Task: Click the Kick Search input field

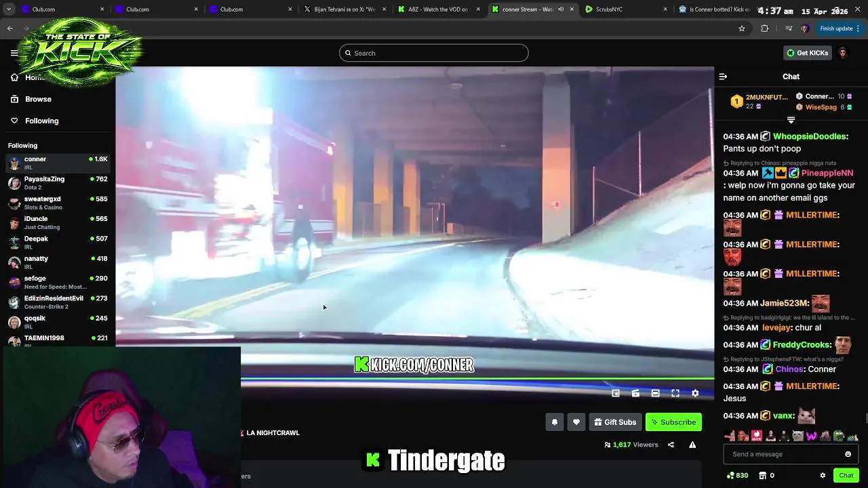Action: (x=434, y=53)
